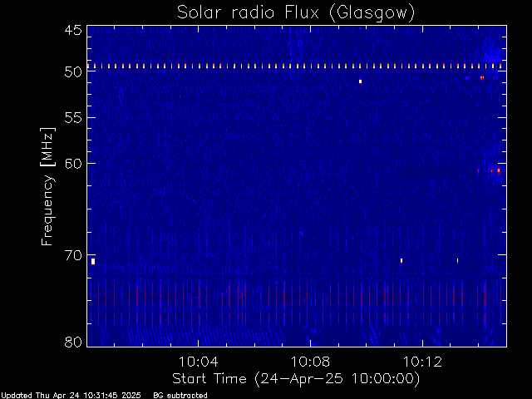532x399 pixels.
Task: Click the 10:12 time tick label
Action: [x=422, y=362]
